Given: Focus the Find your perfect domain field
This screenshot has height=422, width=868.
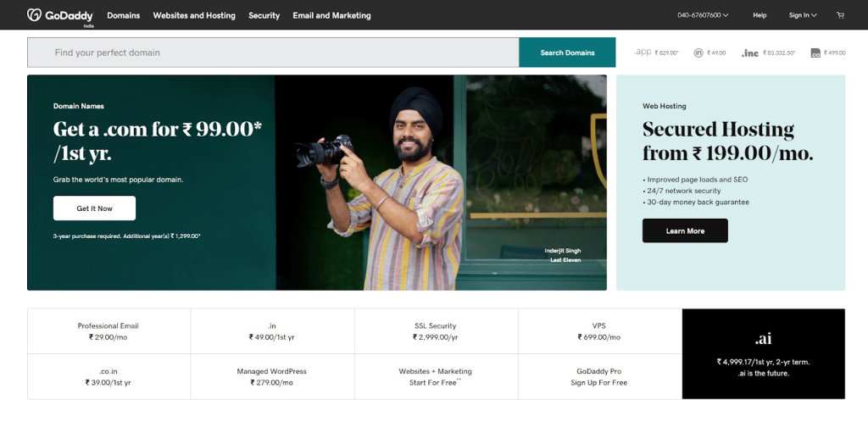Looking at the screenshot, I should tap(273, 53).
